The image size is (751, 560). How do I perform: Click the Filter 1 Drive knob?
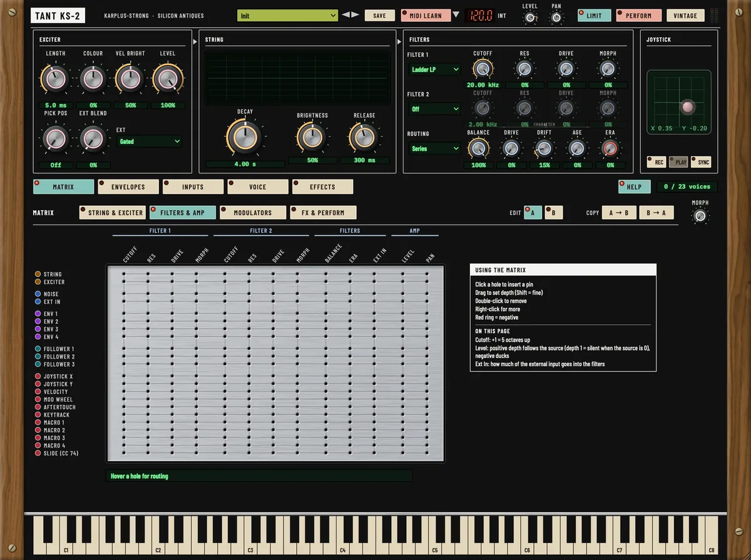pos(566,69)
